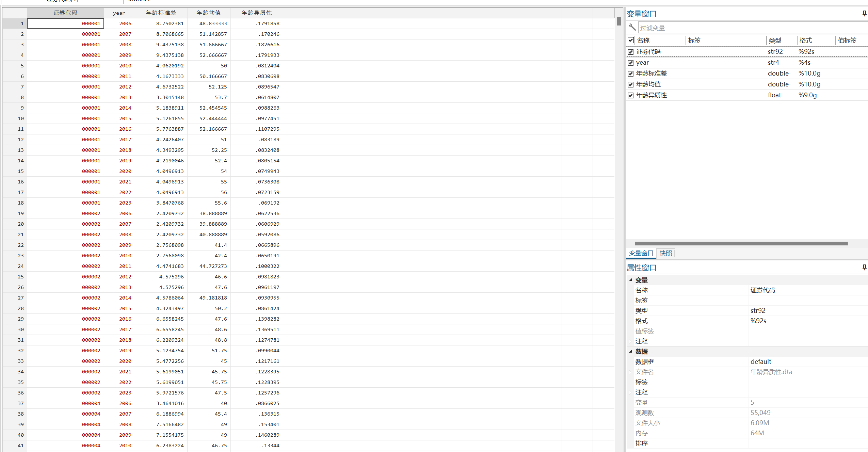Expand the 注释 row under the 变量 section

(x=630, y=341)
